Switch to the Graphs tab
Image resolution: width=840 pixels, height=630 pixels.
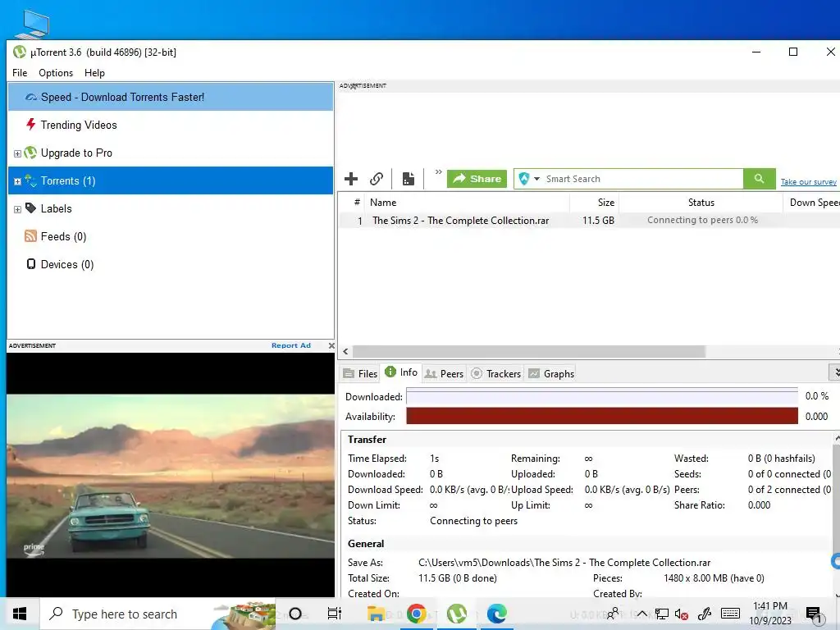pyautogui.click(x=551, y=373)
